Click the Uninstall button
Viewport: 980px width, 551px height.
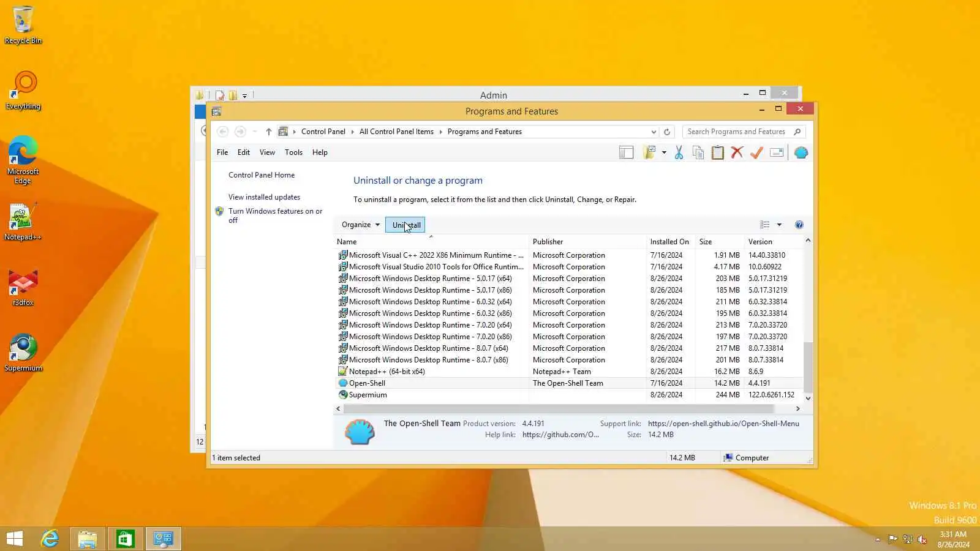coord(405,225)
